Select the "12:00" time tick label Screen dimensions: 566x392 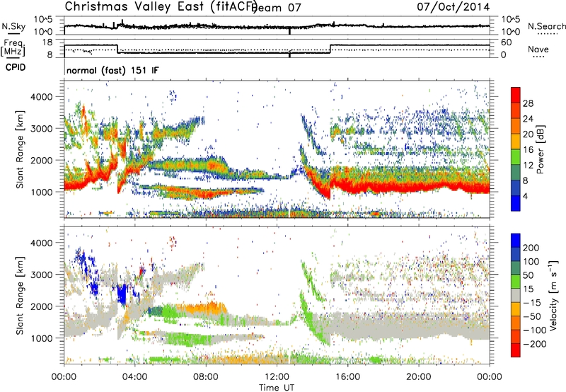point(277,377)
